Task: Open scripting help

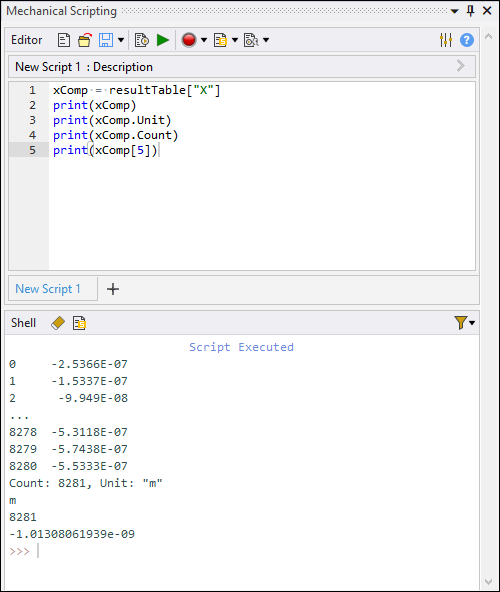Action: 467,40
